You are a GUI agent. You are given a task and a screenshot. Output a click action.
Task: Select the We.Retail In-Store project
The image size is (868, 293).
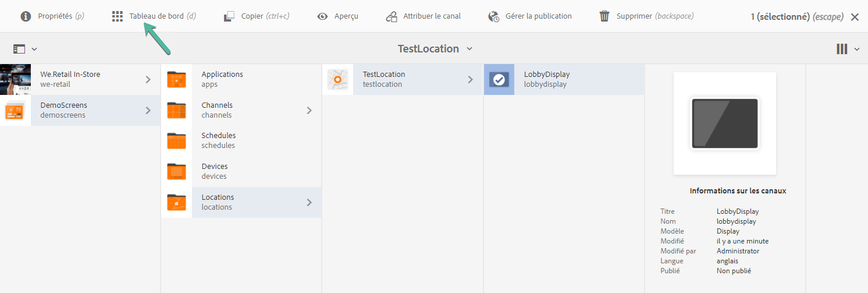click(70, 79)
